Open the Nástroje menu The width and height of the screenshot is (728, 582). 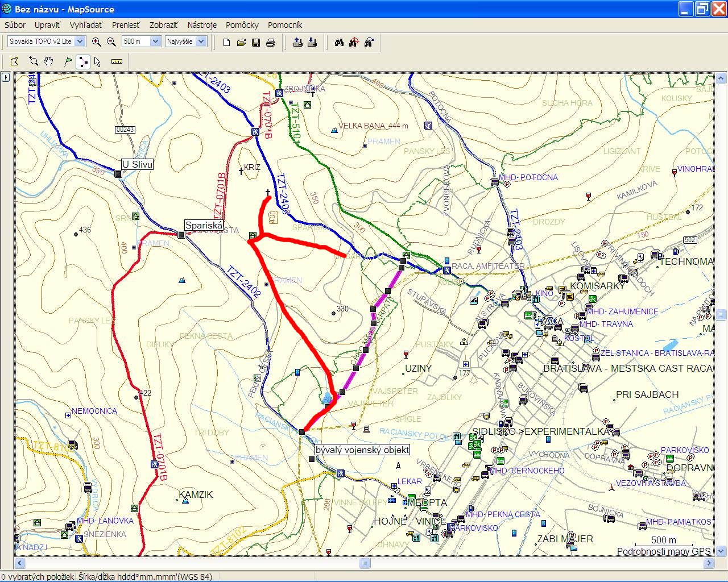point(202,25)
